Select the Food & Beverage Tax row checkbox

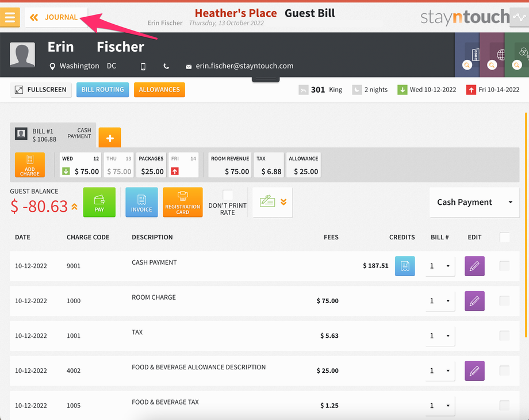pyautogui.click(x=505, y=405)
